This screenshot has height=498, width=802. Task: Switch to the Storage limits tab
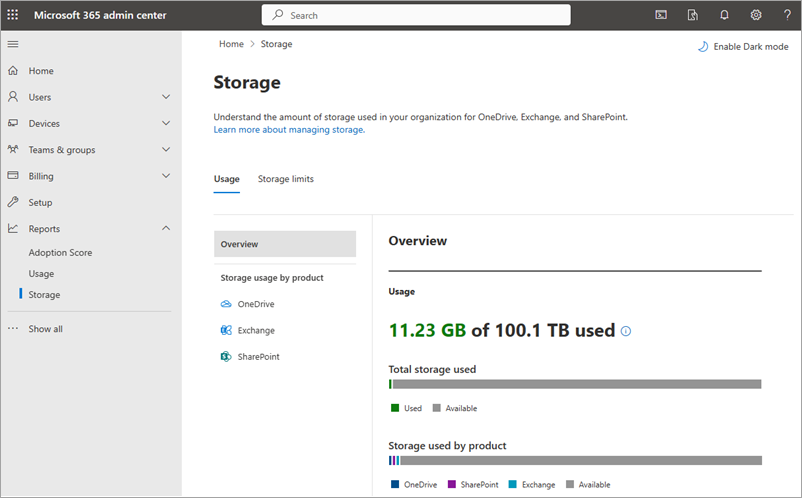coord(285,179)
